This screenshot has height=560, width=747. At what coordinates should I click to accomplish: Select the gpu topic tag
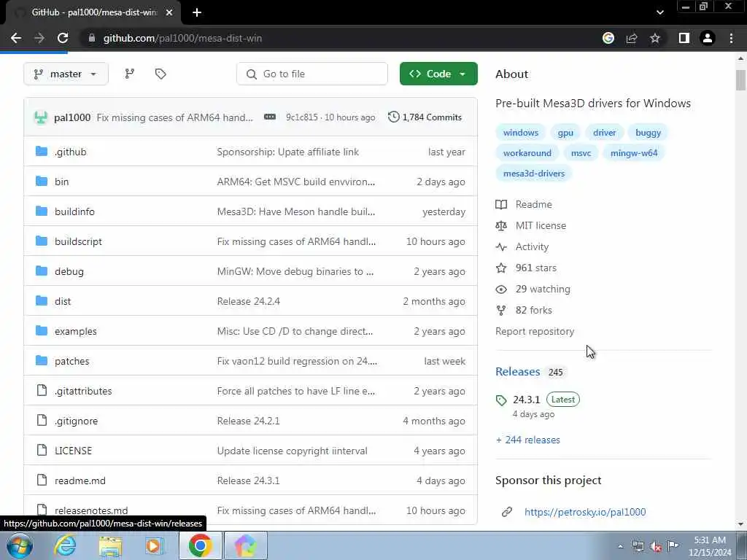pyautogui.click(x=565, y=133)
